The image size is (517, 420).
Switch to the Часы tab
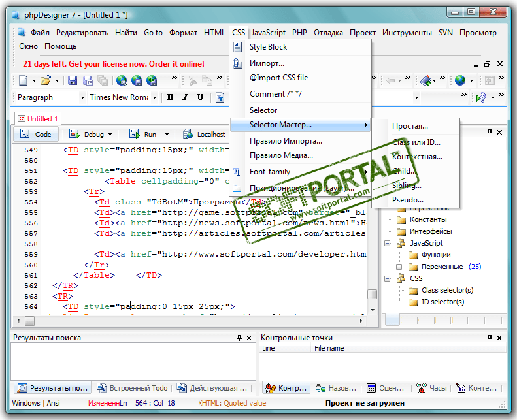[432, 388]
